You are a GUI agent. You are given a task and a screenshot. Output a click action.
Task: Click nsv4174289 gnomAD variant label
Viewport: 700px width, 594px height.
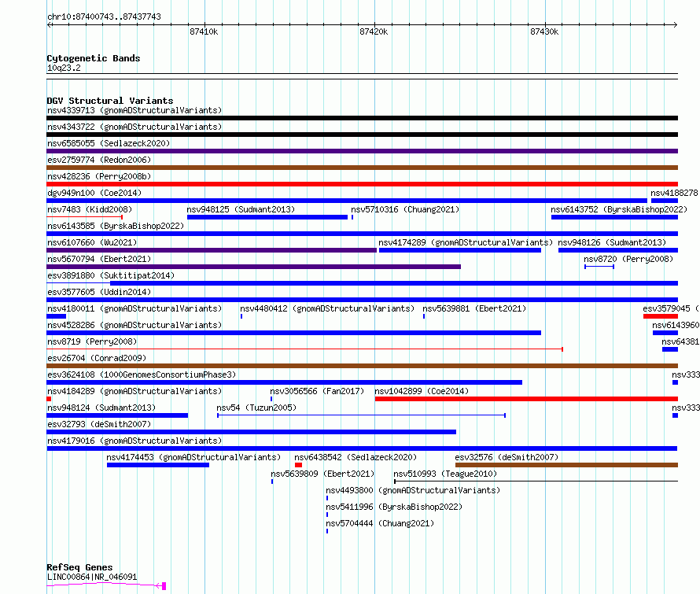[x=466, y=242]
